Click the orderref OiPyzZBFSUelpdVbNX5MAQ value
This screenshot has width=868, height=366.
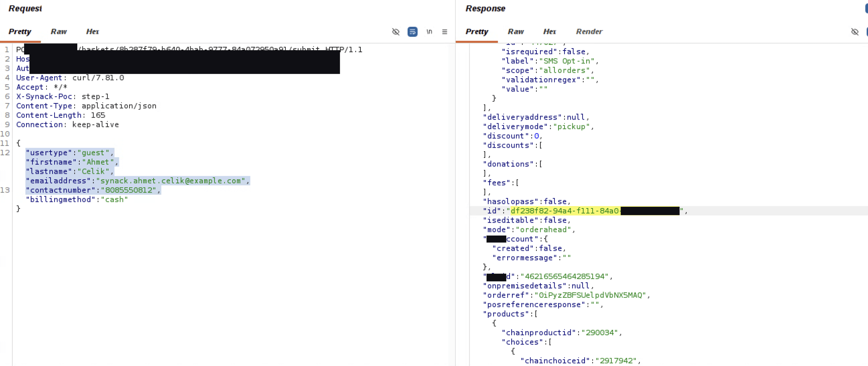coord(590,296)
